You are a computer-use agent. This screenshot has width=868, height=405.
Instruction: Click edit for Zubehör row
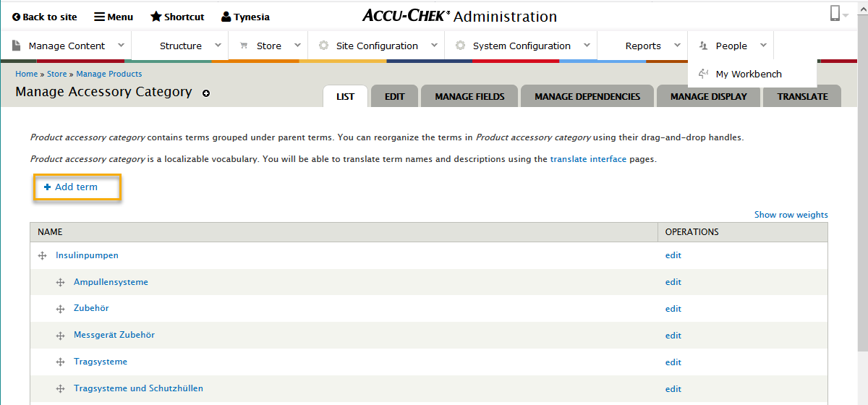pyautogui.click(x=673, y=309)
